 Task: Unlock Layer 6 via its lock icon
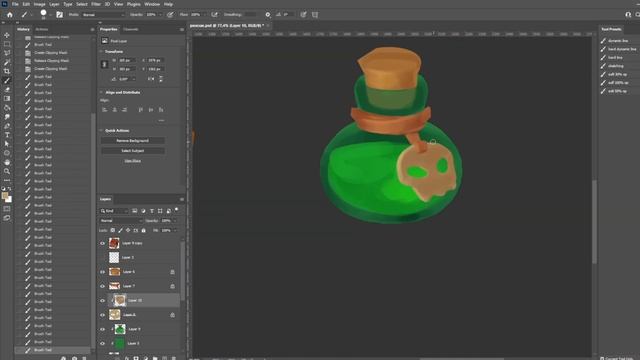(x=172, y=272)
